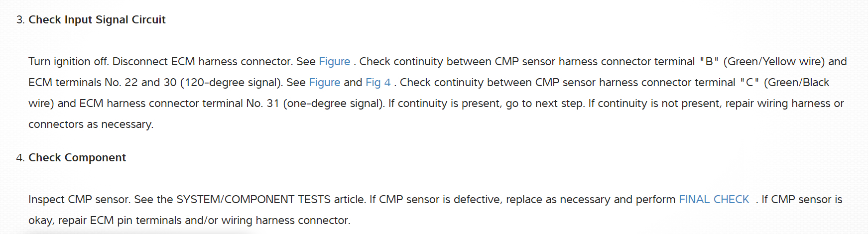The width and height of the screenshot is (868, 234).
Task: Open the Fig 4 link
Action: (x=378, y=82)
